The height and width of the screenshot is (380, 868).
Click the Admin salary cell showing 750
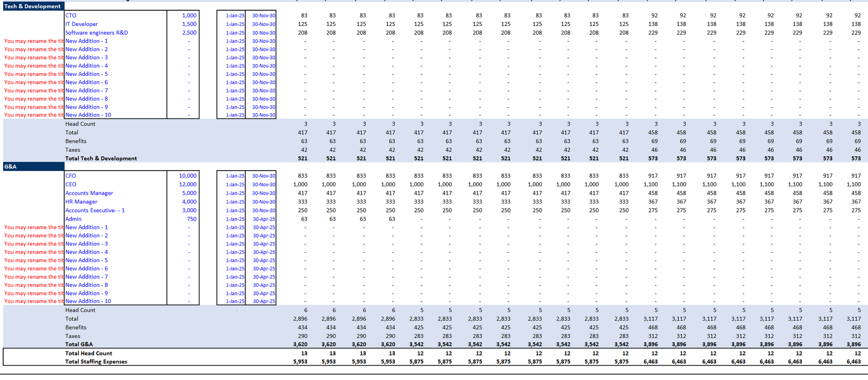(x=191, y=219)
